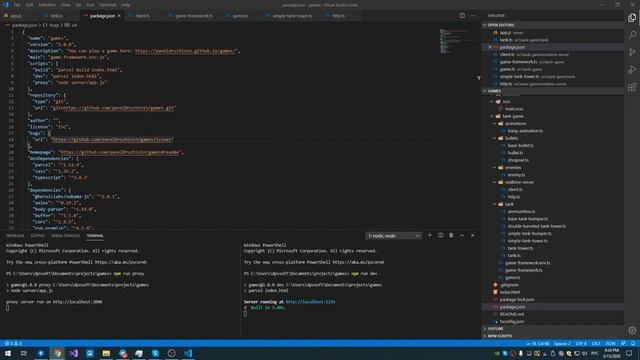Click VS Code icon on the taskbar
This screenshot has height=360, width=640.
188,353
